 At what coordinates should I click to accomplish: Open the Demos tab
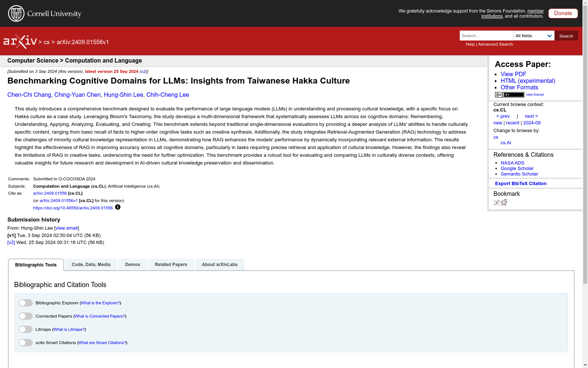coord(133,265)
